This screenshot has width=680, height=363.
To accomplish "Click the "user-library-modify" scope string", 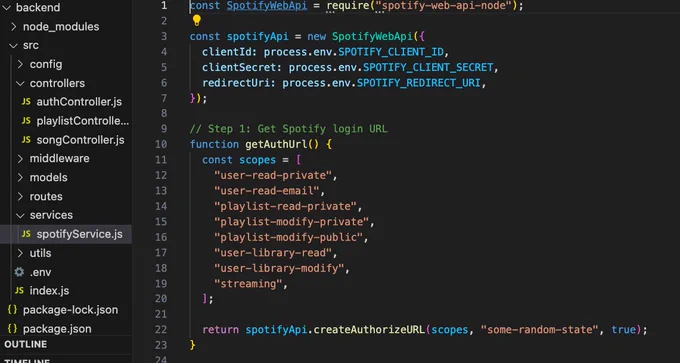I will [279, 268].
